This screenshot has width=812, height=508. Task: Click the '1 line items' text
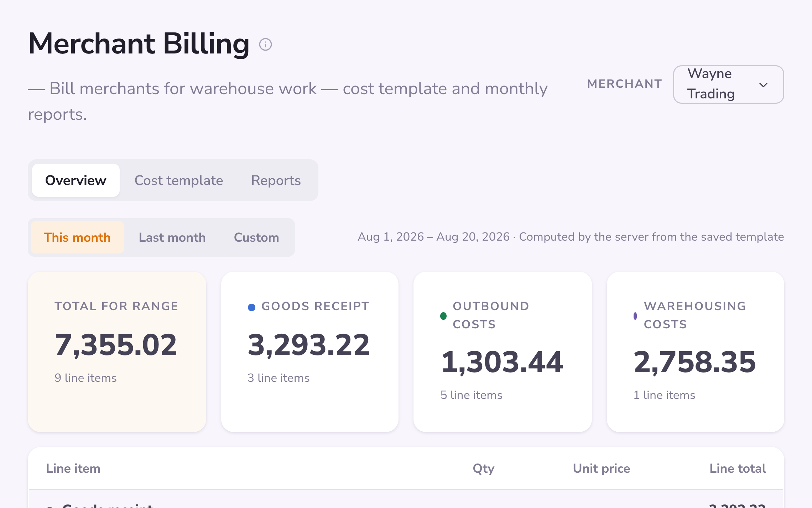[x=665, y=395]
